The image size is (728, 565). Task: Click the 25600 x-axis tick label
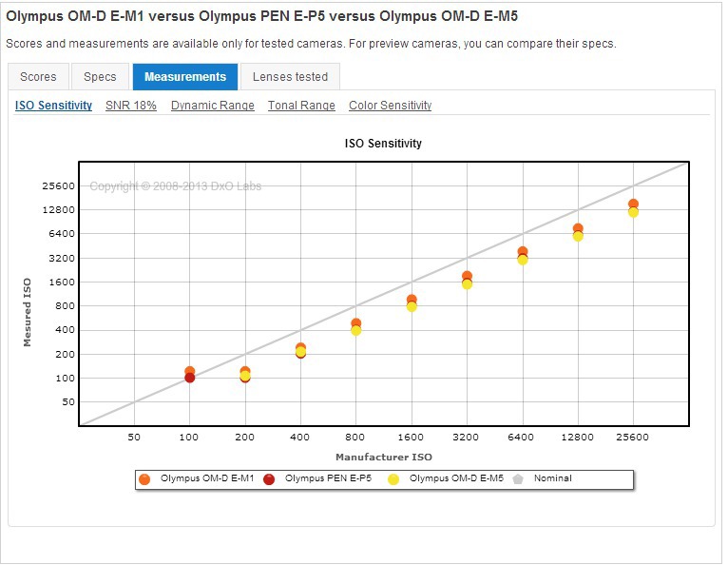(632, 437)
